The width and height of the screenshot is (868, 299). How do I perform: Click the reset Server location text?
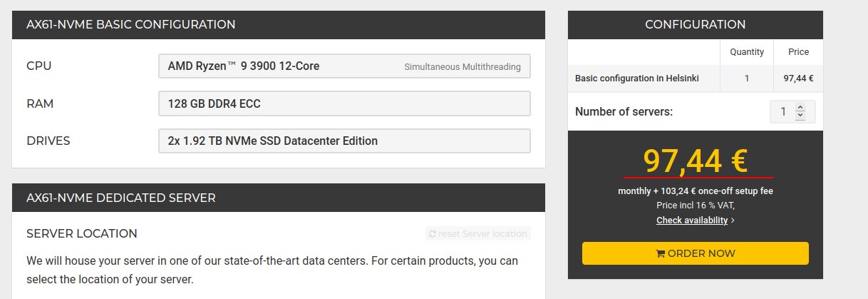pos(482,234)
